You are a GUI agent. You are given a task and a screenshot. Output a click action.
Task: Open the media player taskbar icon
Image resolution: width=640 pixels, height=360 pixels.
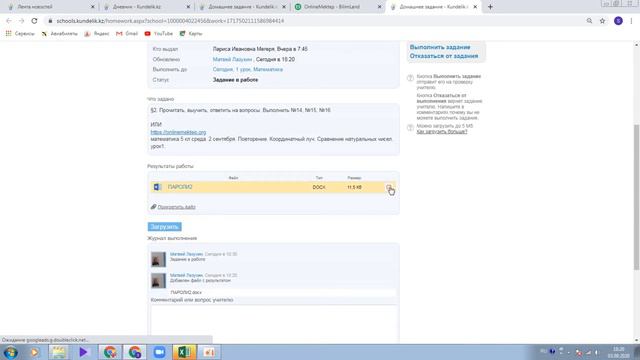tap(35, 352)
